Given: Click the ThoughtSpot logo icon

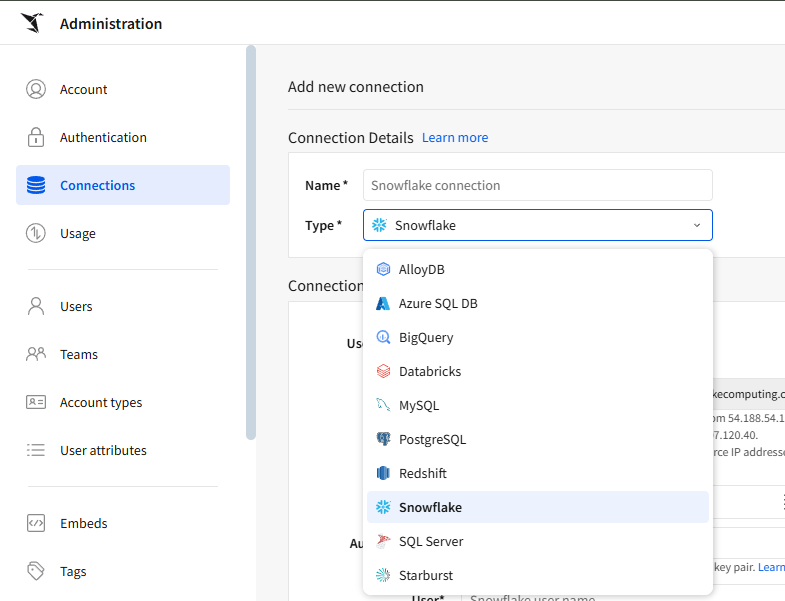Looking at the screenshot, I should click(x=32, y=23).
